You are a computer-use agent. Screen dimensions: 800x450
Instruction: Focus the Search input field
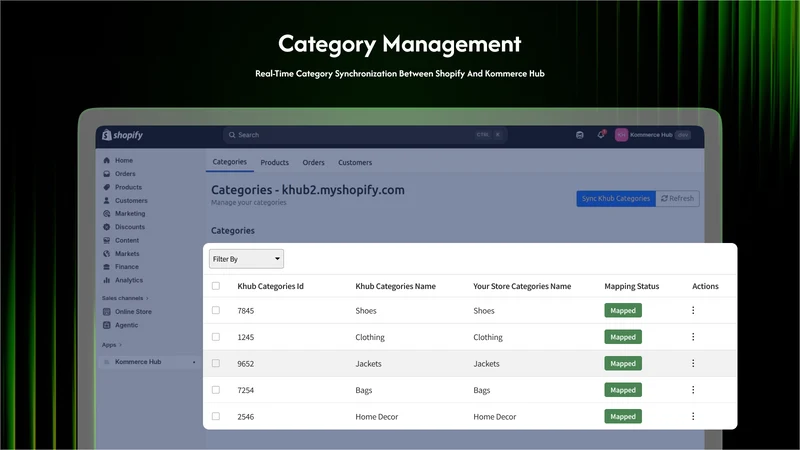pyautogui.click(x=365, y=135)
